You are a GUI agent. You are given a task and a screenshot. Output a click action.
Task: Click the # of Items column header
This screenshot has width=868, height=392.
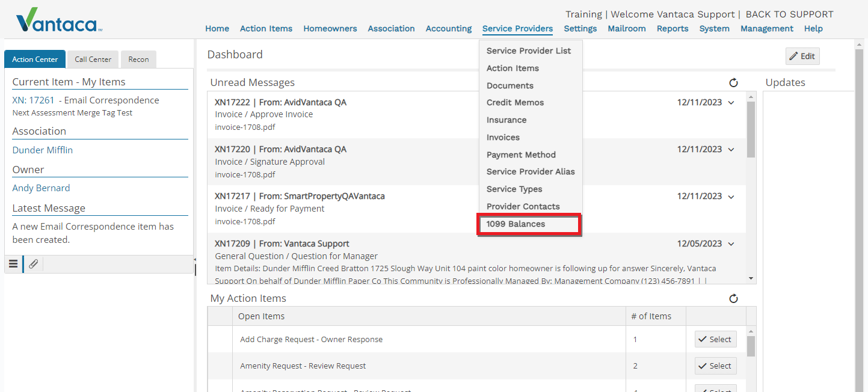pyautogui.click(x=656, y=316)
